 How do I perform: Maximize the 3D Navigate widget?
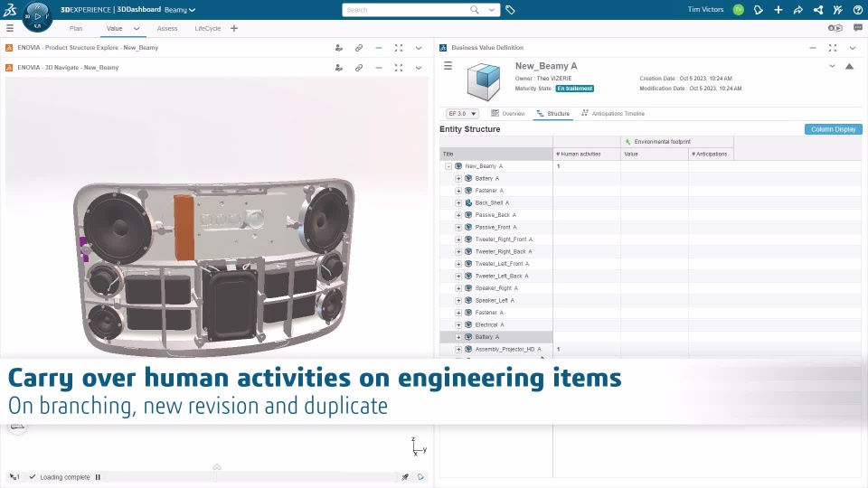pos(399,68)
